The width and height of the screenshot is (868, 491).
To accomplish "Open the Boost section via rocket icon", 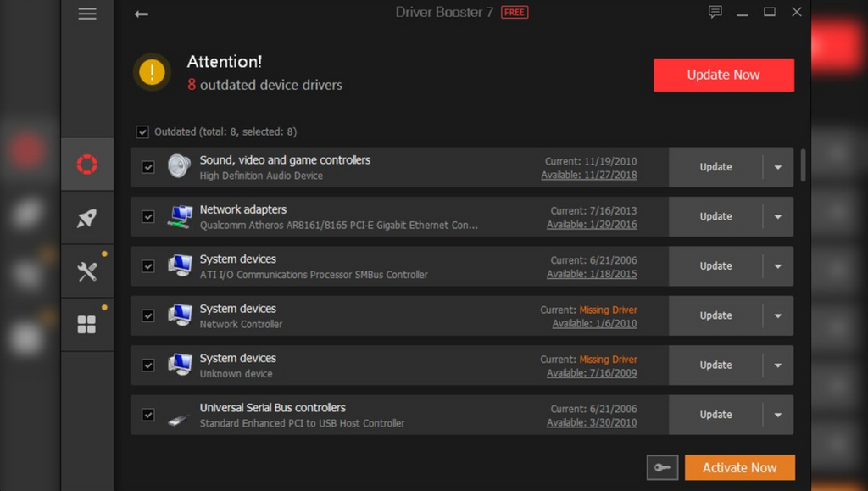I will click(x=86, y=217).
